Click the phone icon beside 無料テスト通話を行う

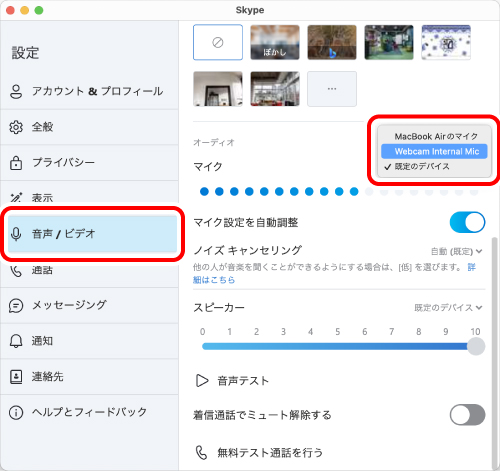tap(201, 453)
